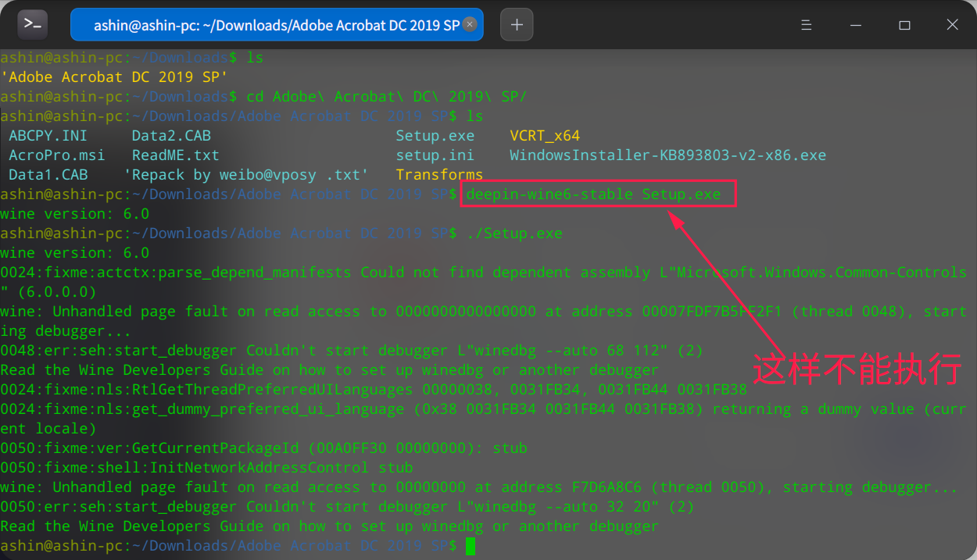Click the 'Adobe Acrobat DC 2019 SP' folder name
This screenshot has height=560, width=977.
(x=114, y=77)
